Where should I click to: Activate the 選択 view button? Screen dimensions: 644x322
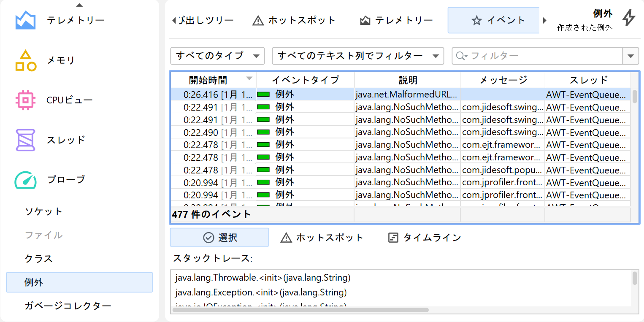tap(219, 238)
